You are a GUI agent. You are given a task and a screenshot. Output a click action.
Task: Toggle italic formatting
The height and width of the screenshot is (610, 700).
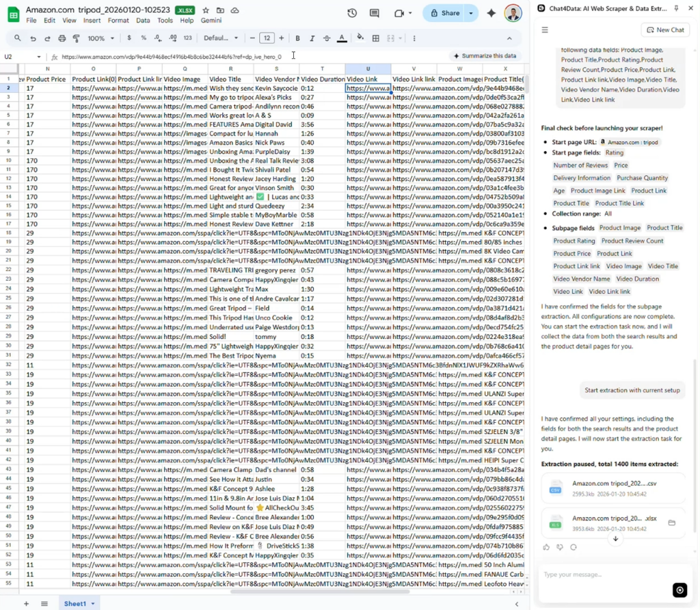[312, 38]
